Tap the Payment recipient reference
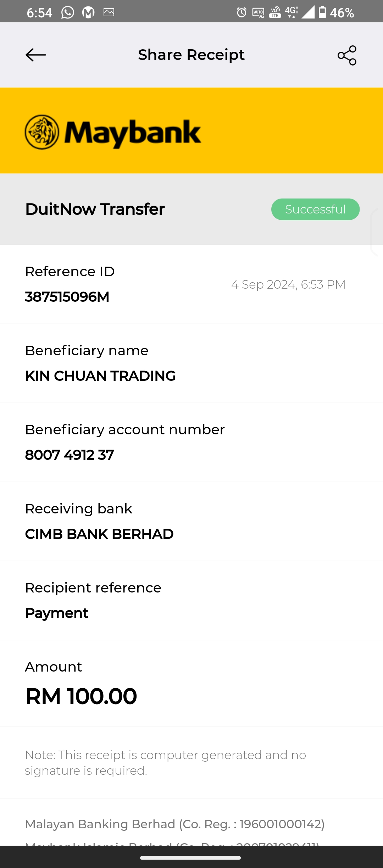 click(57, 613)
